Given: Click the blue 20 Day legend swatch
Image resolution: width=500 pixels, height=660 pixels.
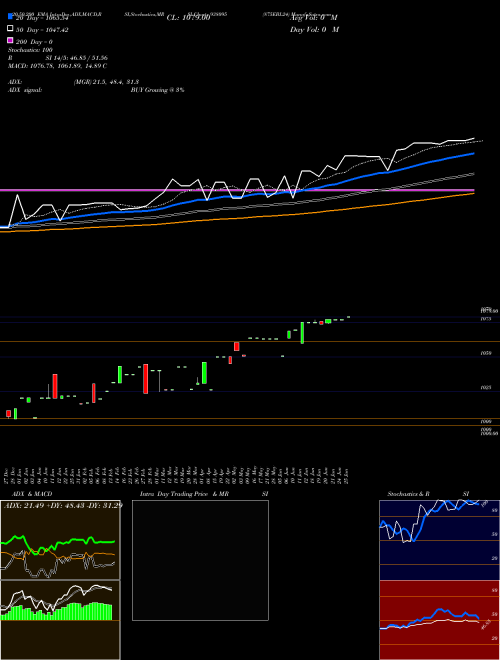Looking at the screenshot, I should 11,17.
